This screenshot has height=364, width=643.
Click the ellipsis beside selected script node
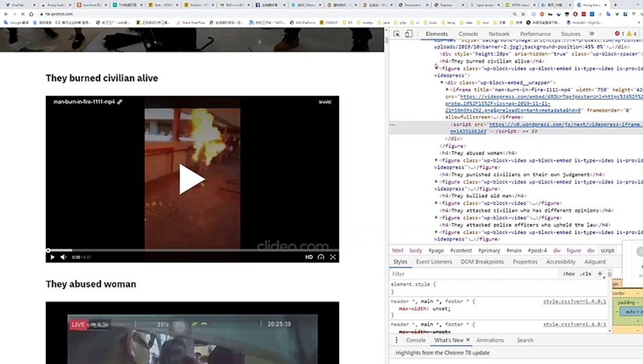point(393,124)
